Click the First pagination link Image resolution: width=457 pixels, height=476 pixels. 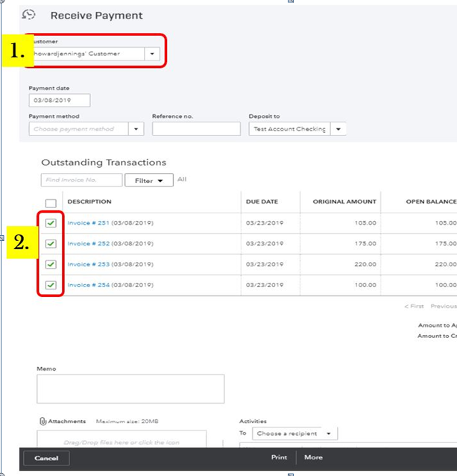click(x=414, y=306)
